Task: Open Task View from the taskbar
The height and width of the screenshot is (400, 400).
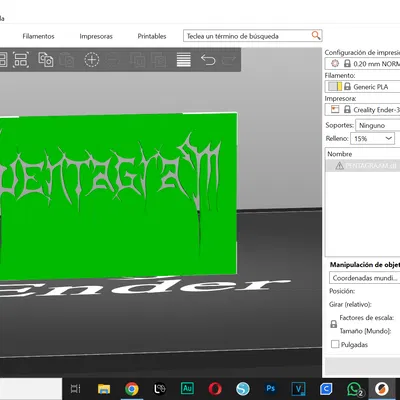Action: [75, 389]
